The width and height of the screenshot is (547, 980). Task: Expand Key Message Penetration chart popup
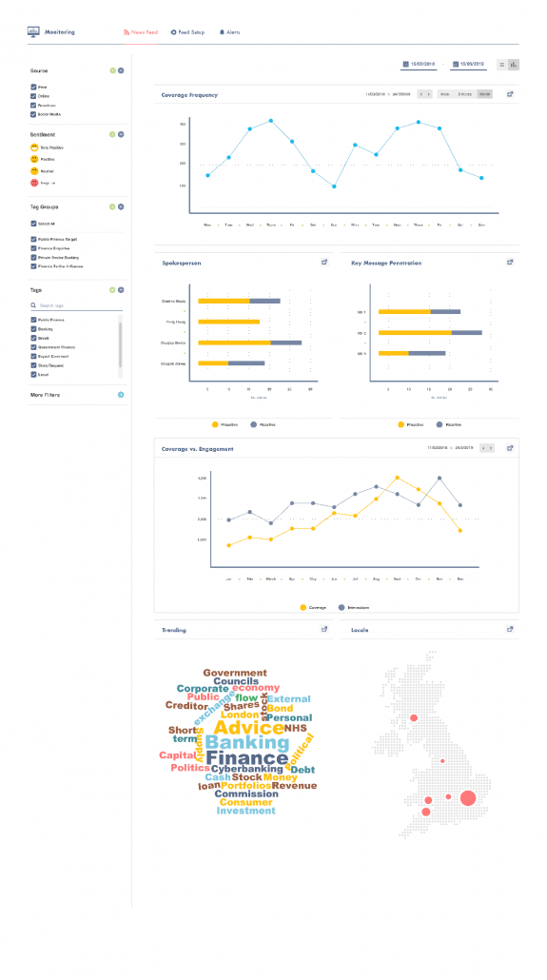(x=510, y=263)
